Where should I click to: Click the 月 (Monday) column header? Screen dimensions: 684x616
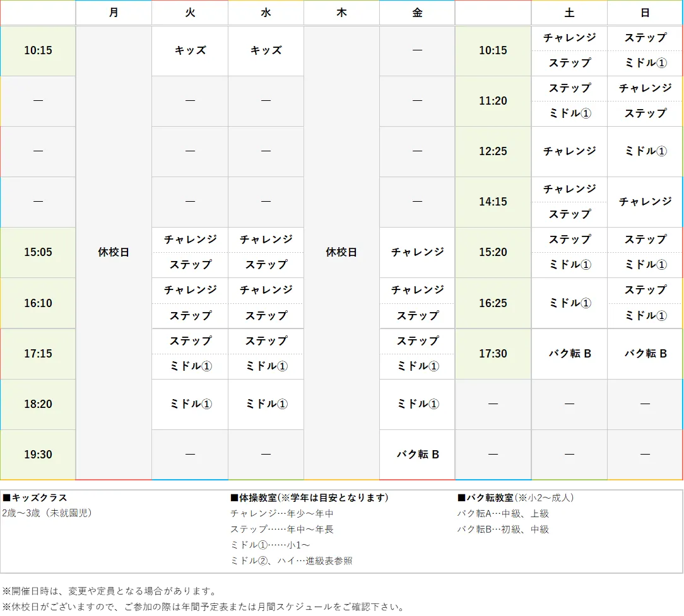coord(114,13)
